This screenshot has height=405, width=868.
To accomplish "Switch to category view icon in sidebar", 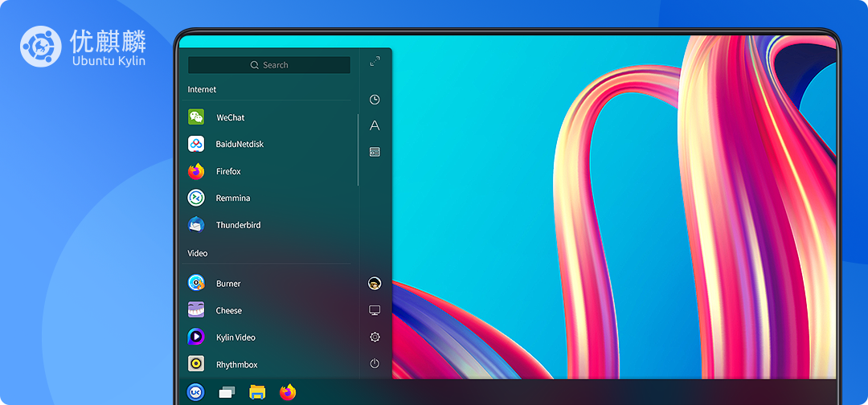I will point(375,152).
